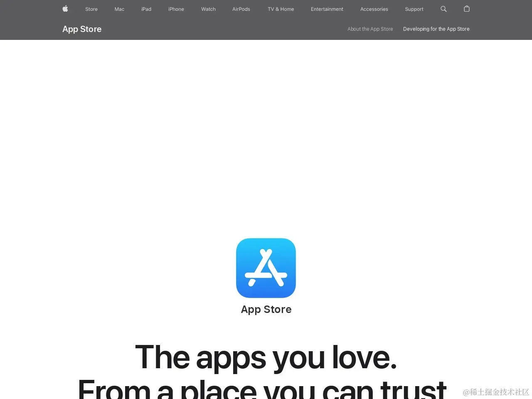Click the App Store label under the icon

(266, 310)
